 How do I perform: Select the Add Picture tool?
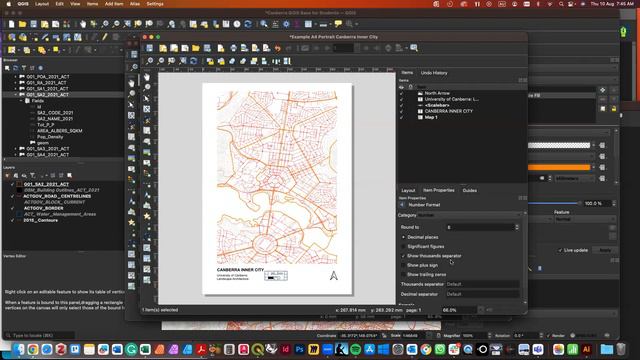pyautogui.click(x=147, y=152)
